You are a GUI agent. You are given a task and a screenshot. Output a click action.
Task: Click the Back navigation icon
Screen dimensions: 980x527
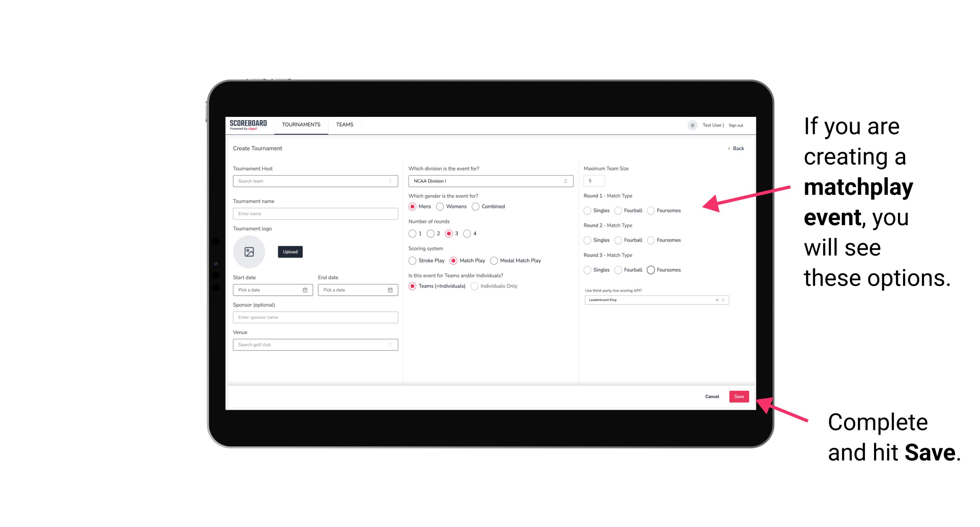point(727,149)
